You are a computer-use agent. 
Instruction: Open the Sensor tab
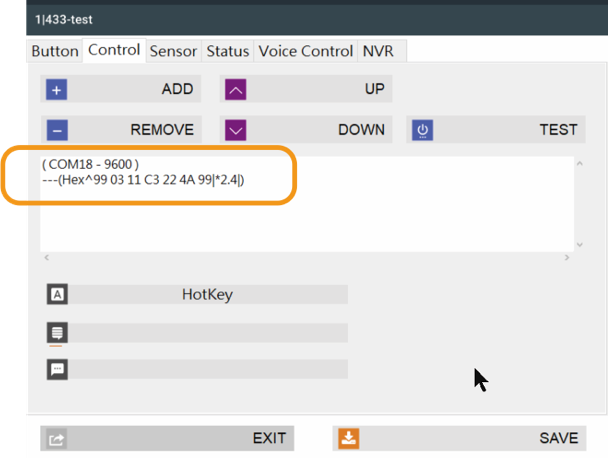(173, 51)
